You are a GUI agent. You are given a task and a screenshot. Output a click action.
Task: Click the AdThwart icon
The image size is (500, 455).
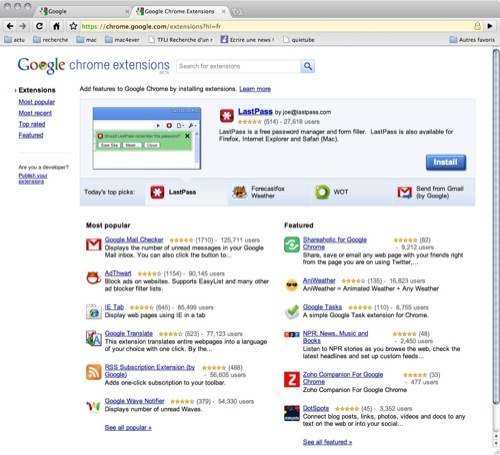94,277
